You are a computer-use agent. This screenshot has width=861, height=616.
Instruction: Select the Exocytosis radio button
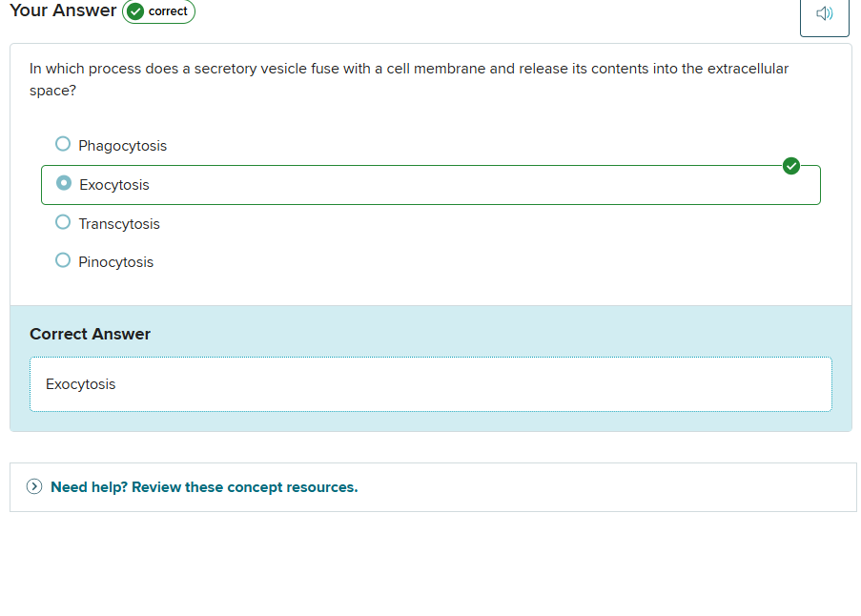click(x=64, y=182)
